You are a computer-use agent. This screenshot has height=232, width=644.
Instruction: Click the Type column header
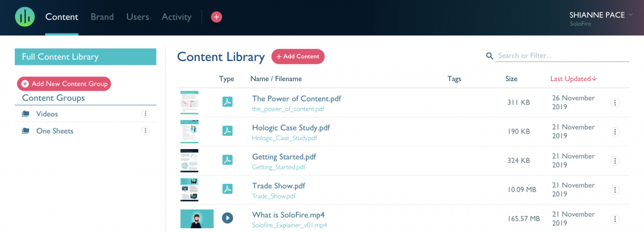click(x=226, y=78)
